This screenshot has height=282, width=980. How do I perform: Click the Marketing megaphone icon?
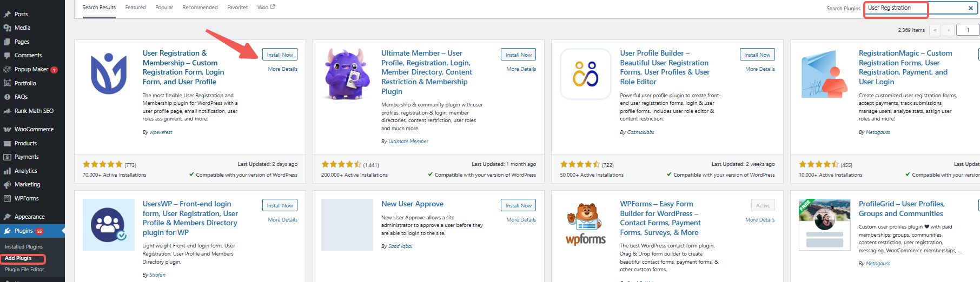(x=7, y=185)
